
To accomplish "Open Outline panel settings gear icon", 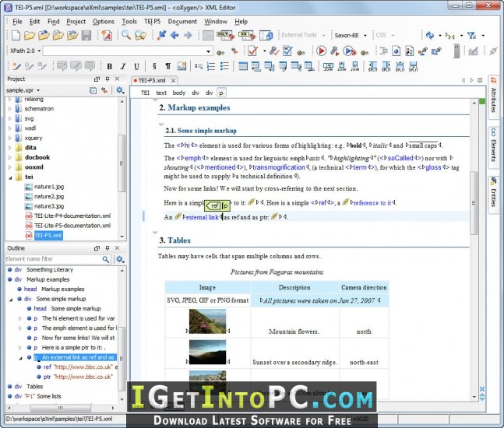I will coord(120,259).
